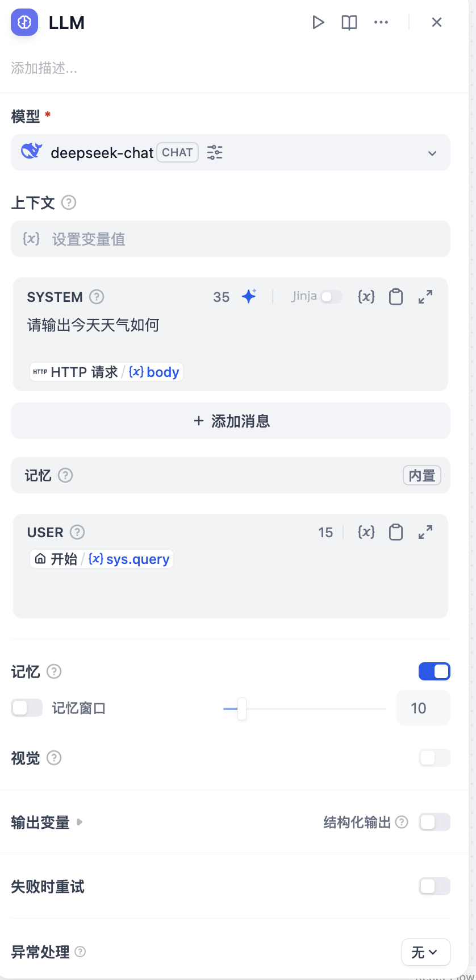Click the 添加消息 button

click(231, 421)
